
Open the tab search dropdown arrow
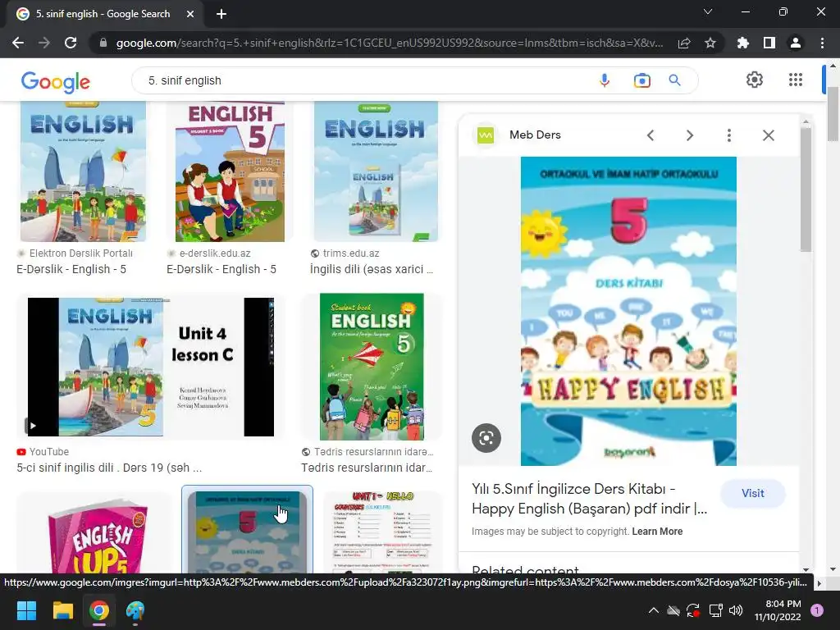pyautogui.click(x=708, y=11)
